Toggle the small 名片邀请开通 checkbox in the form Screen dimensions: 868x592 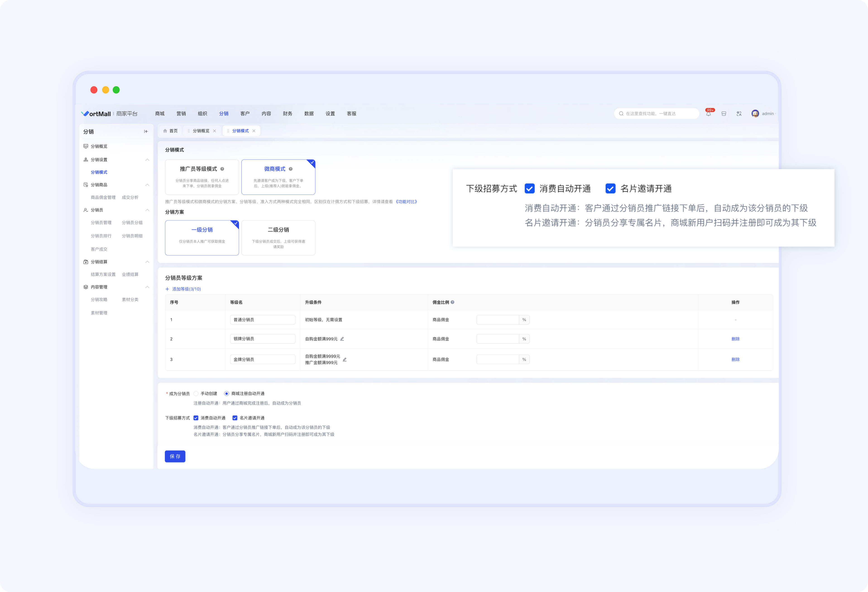(235, 418)
